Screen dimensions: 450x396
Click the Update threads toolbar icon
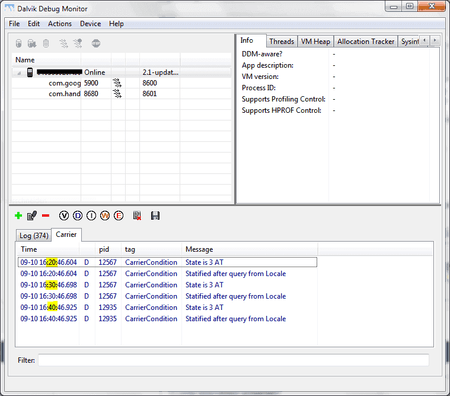click(63, 43)
